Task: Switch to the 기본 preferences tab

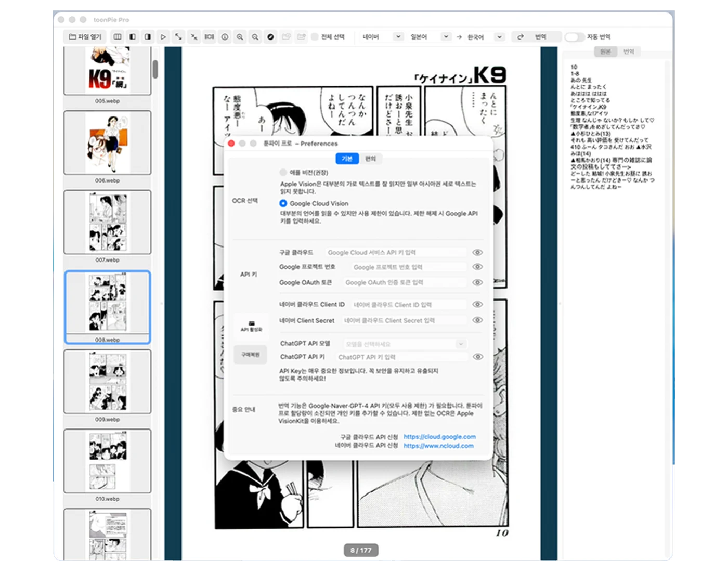Action: (x=347, y=159)
